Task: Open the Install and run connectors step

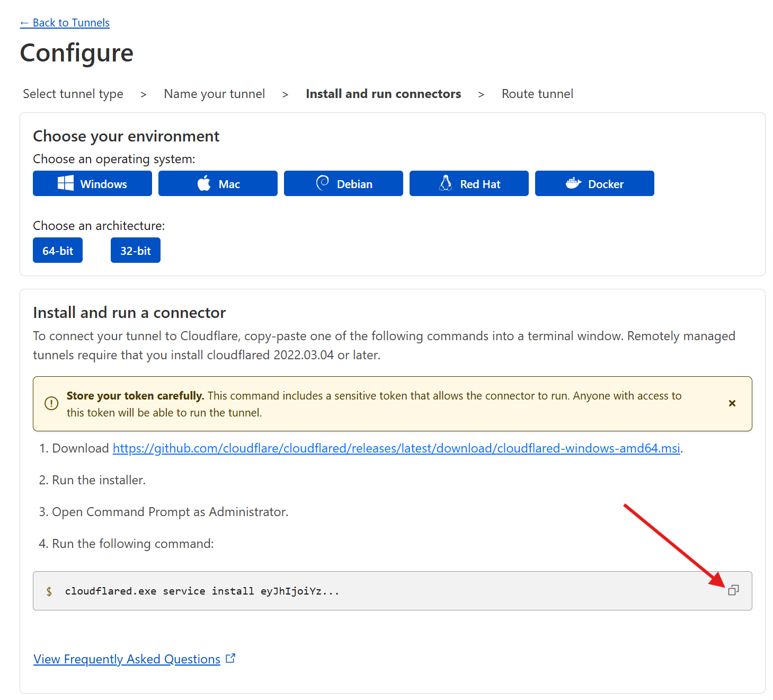Action: pyautogui.click(x=383, y=93)
